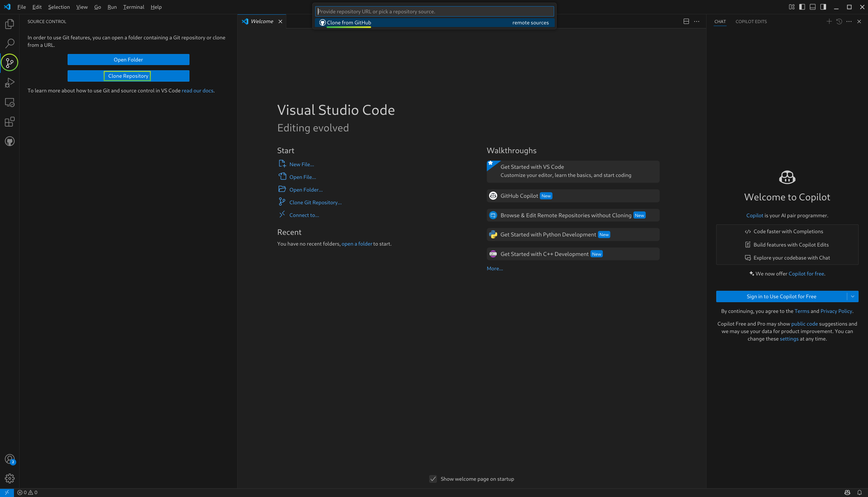Click the Clone Git Repository branch icon
The image size is (868, 497).
tap(282, 202)
